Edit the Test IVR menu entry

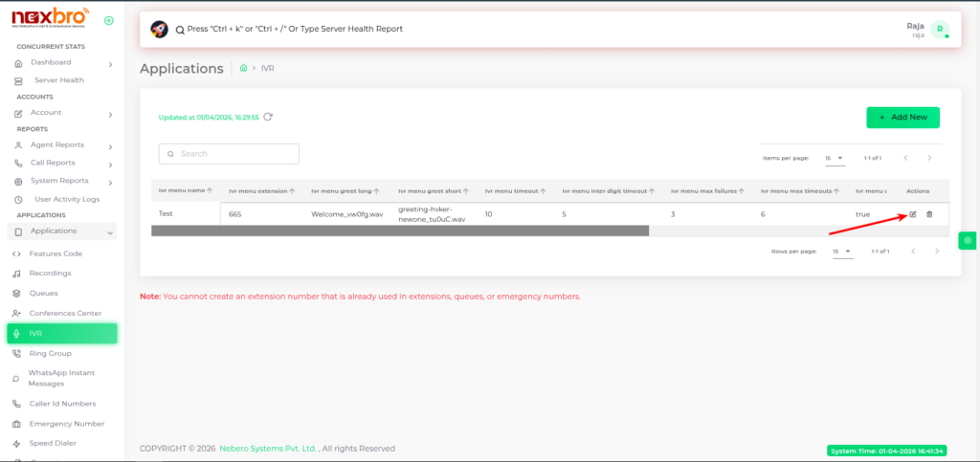(912, 214)
